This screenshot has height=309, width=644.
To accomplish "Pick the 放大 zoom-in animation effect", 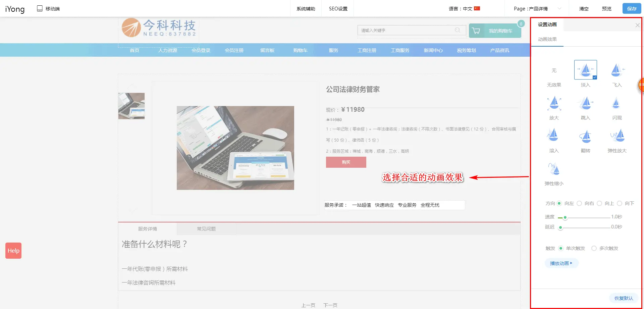I will [x=554, y=103].
